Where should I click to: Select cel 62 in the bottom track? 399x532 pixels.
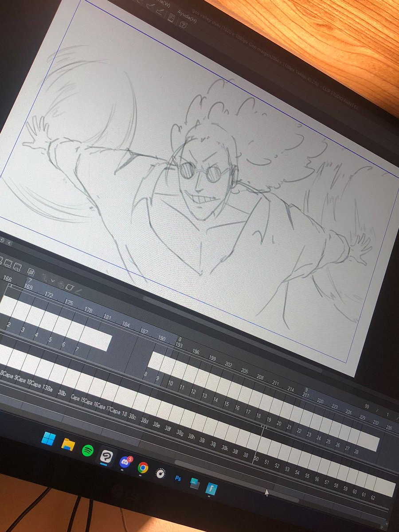tap(373, 498)
